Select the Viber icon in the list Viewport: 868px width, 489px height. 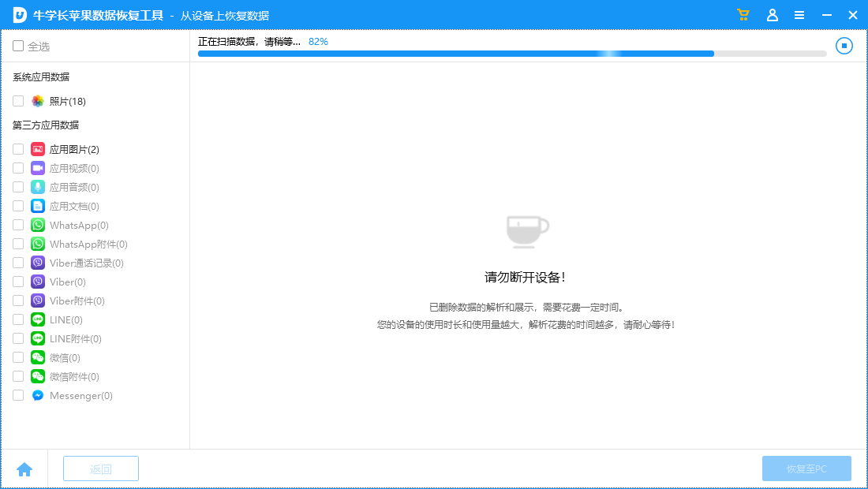(37, 282)
